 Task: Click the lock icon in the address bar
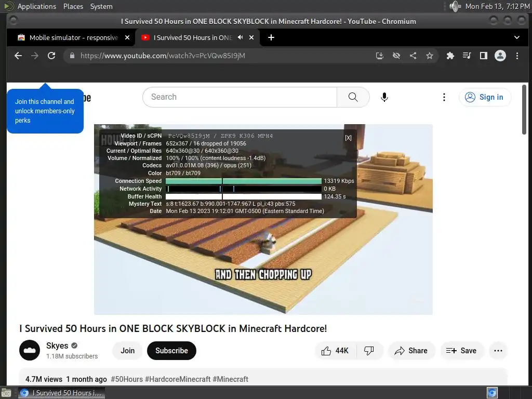(x=72, y=56)
